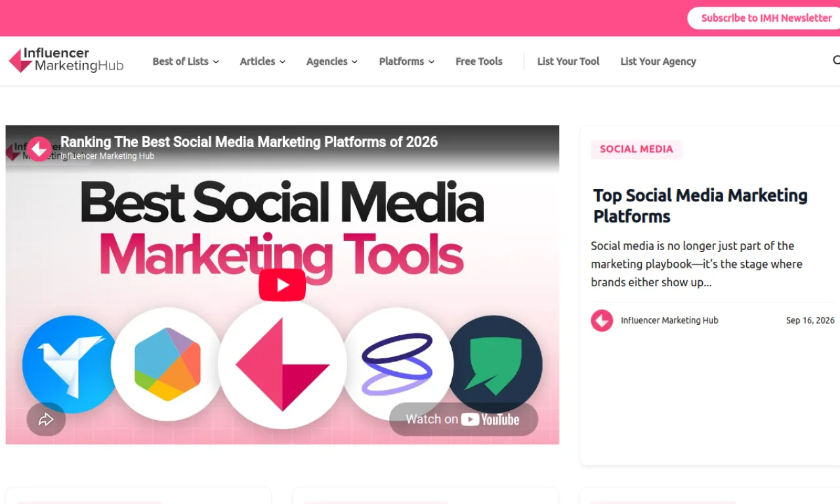Click the video title Ranking The Best Social Media
840x504 pixels.
[249, 142]
